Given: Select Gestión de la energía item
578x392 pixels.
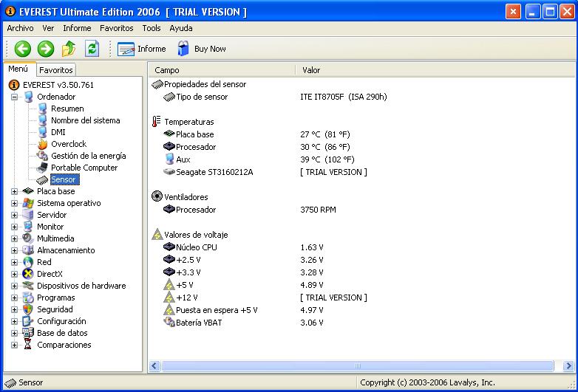Looking at the screenshot, I should [x=88, y=156].
